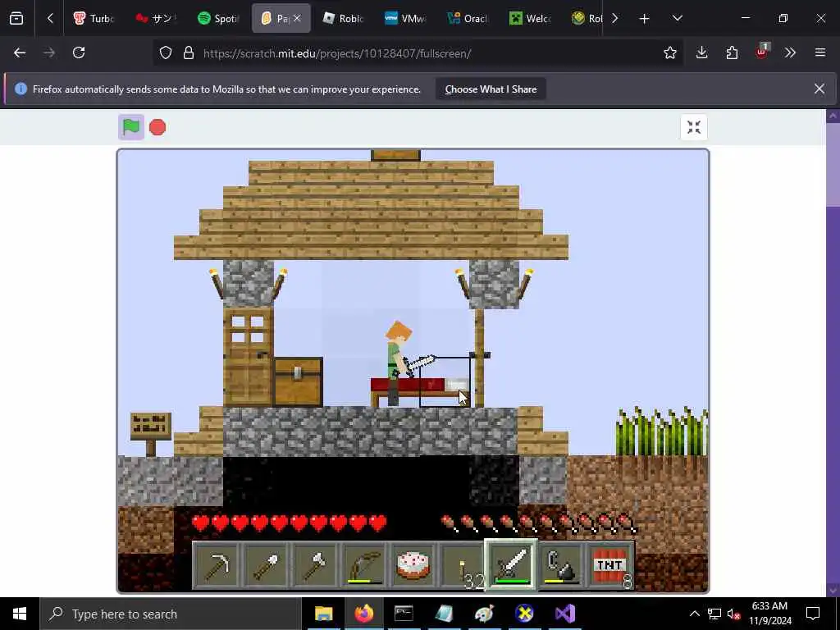
Task: Dismiss the Firefox data notification bar
Action: [819, 89]
